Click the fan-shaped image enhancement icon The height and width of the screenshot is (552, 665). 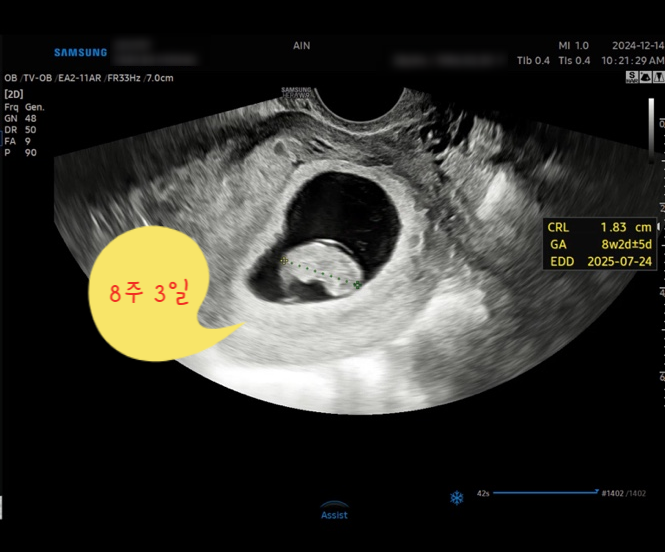point(645,77)
